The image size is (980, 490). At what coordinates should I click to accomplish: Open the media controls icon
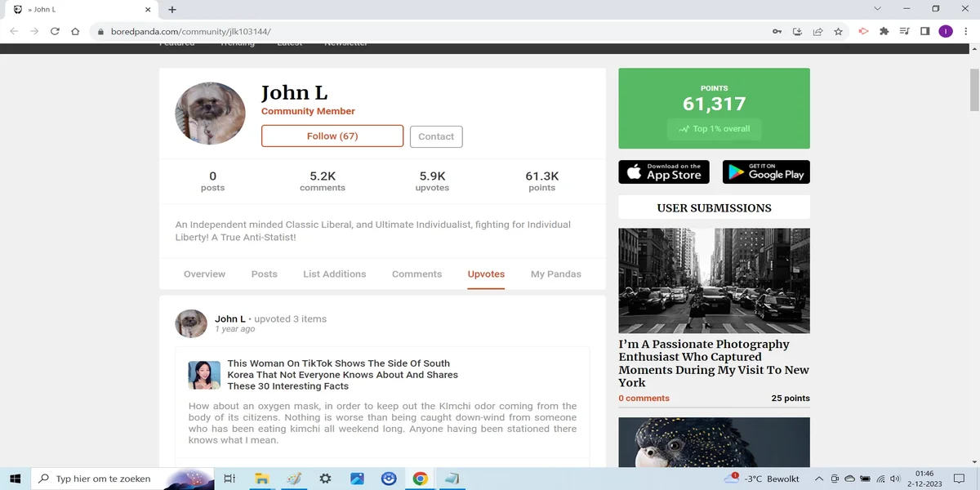coord(904,31)
